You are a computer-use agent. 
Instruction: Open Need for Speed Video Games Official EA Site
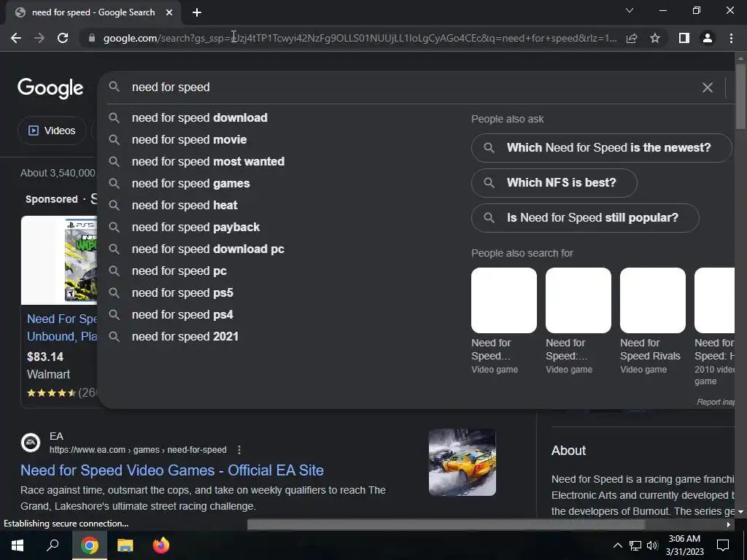[172, 470]
